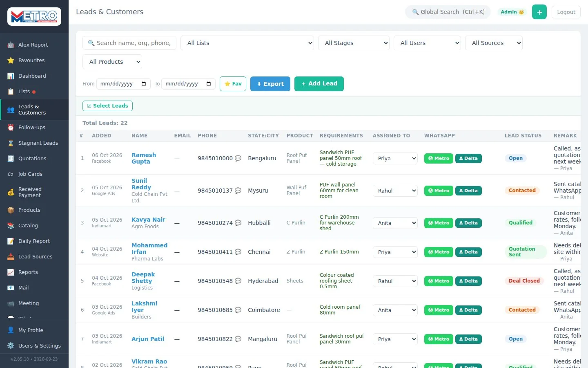
Task: Click the Catalog books icon
Action: coord(11,226)
